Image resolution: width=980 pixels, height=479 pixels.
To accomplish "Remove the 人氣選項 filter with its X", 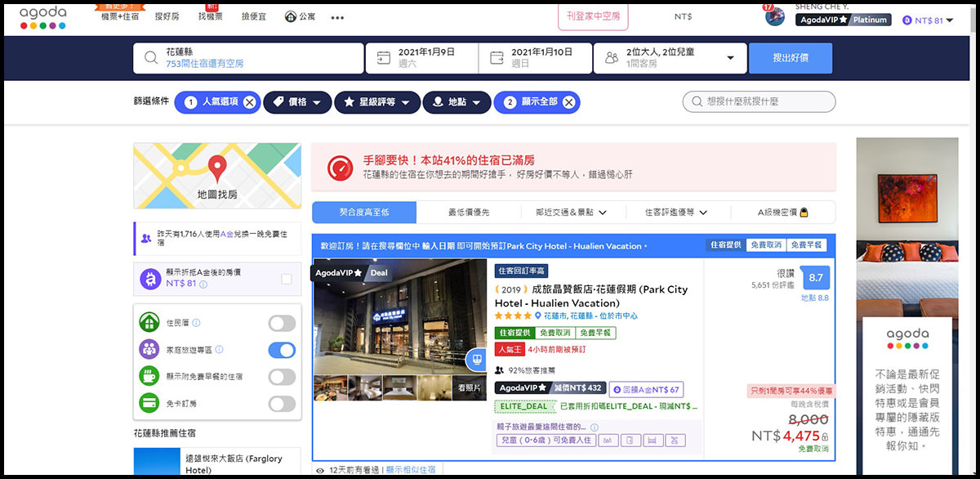I will click(x=249, y=102).
